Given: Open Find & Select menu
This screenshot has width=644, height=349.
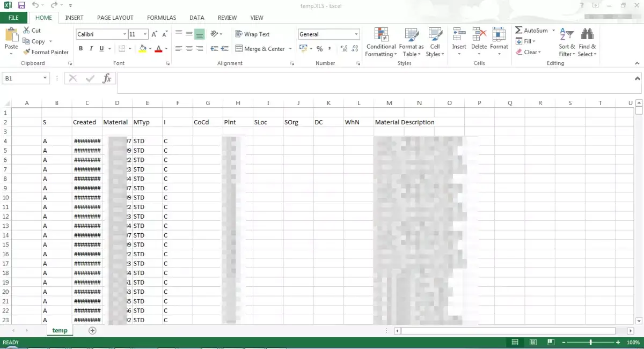Looking at the screenshot, I should click(587, 42).
